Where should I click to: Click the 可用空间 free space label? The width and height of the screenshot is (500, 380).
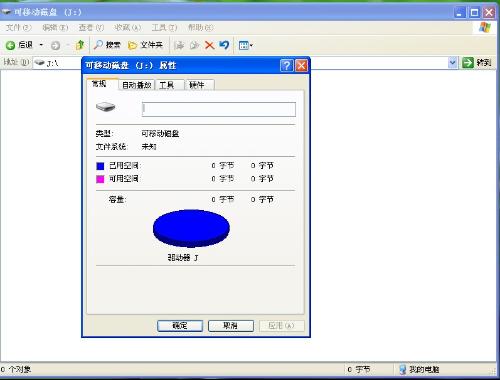[x=124, y=179]
